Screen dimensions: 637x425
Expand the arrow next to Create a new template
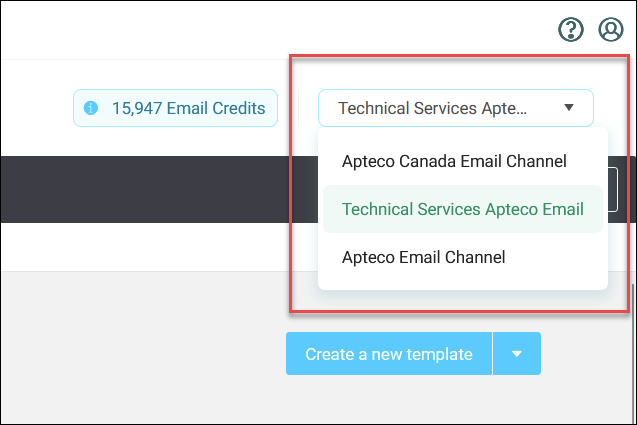[x=517, y=354]
